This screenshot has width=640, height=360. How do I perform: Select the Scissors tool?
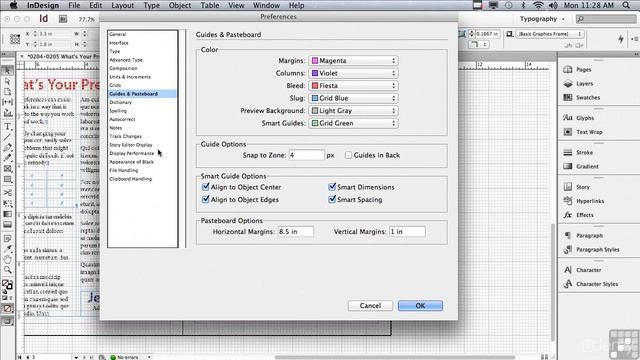[7, 192]
